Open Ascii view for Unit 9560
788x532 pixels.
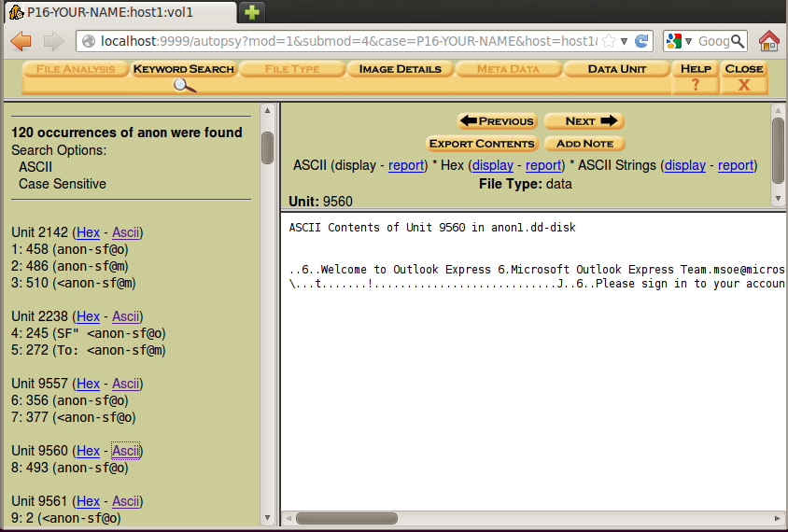(x=126, y=451)
